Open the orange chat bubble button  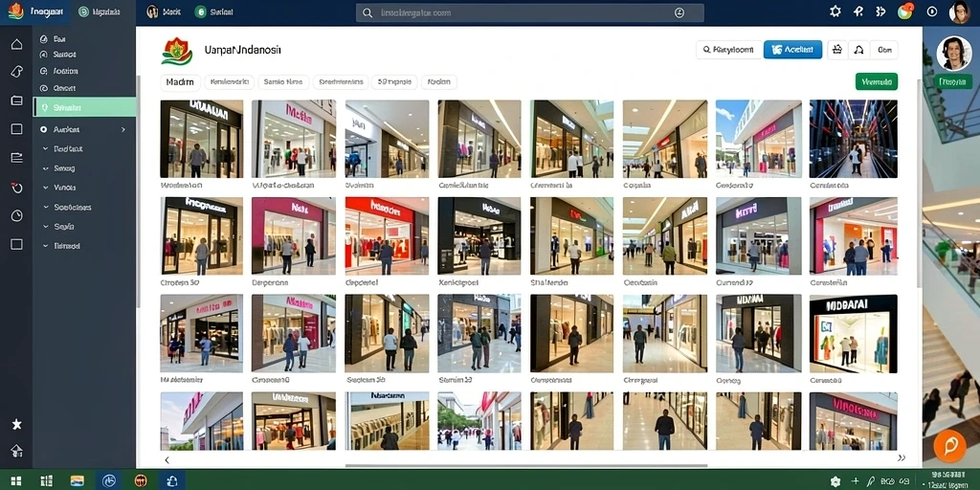click(949, 446)
